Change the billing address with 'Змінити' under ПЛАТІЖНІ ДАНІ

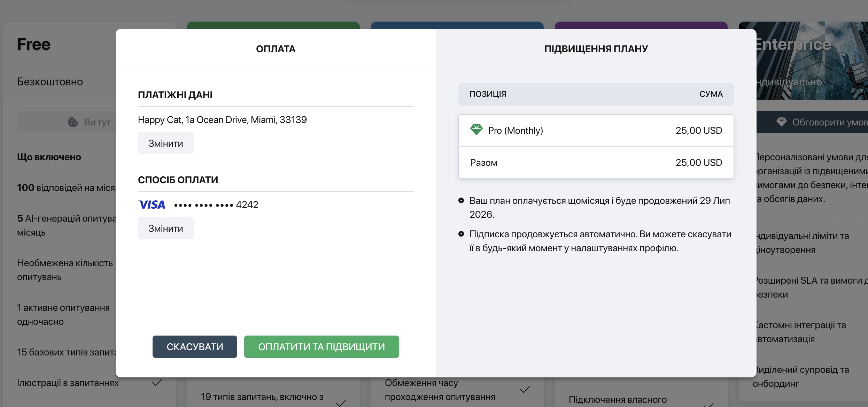(x=166, y=143)
